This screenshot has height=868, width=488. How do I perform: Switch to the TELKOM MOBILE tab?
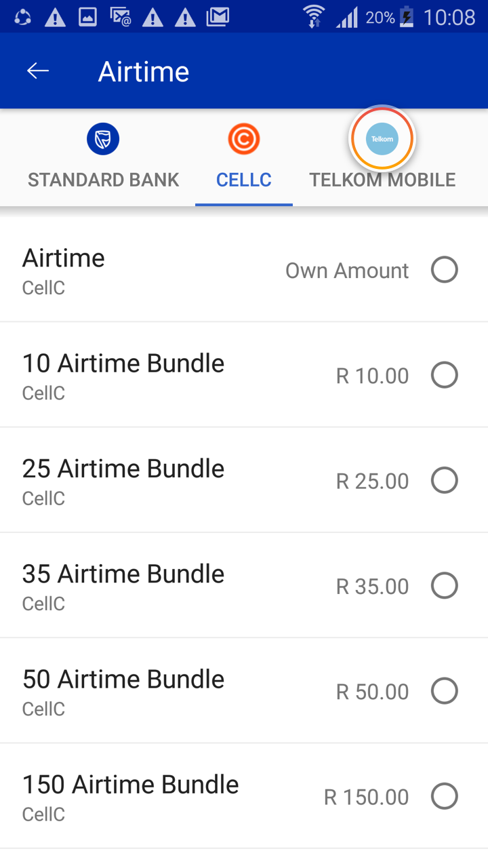pyautogui.click(x=382, y=180)
